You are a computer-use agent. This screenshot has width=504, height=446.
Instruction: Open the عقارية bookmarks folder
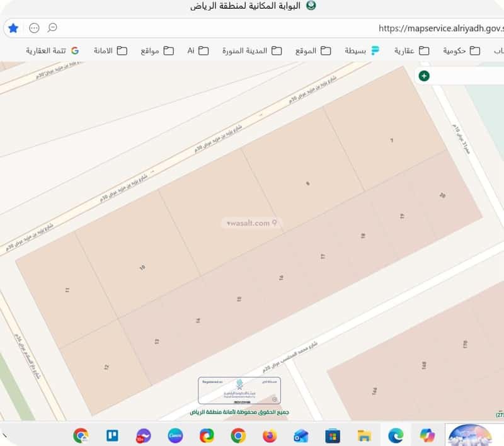412,50
